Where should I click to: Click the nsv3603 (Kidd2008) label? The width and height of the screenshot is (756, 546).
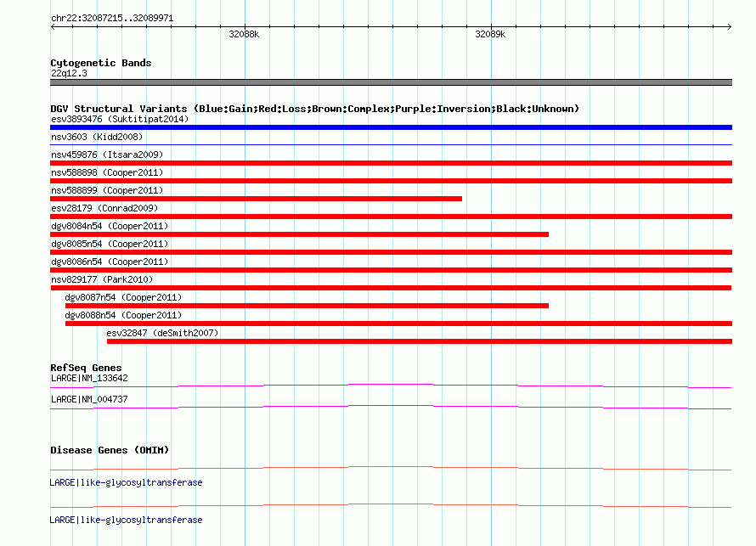click(x=97, y=137)
